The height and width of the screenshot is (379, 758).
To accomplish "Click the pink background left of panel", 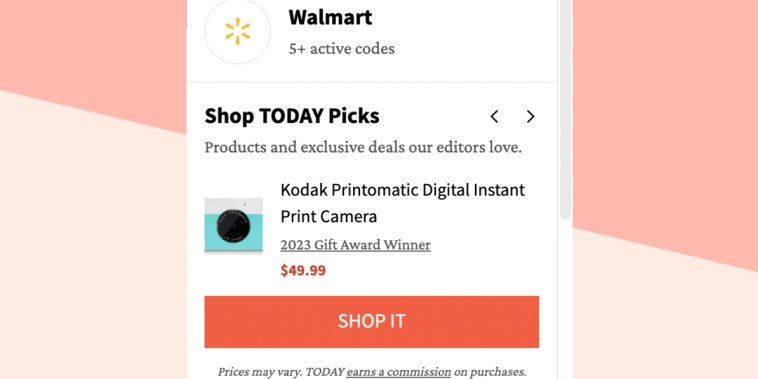I will [x=92, y=44].
